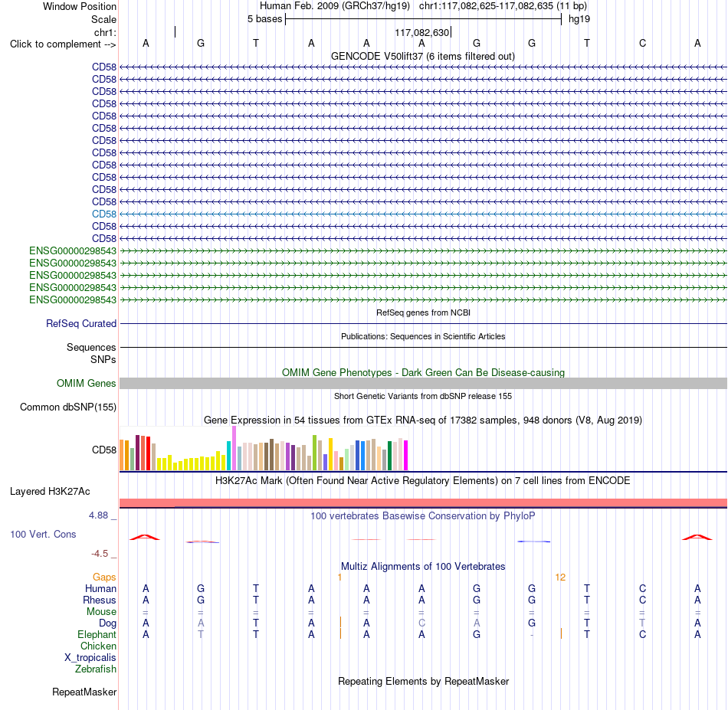
Task: Click the OMIM Genes track label
Action: pos(87,383)
